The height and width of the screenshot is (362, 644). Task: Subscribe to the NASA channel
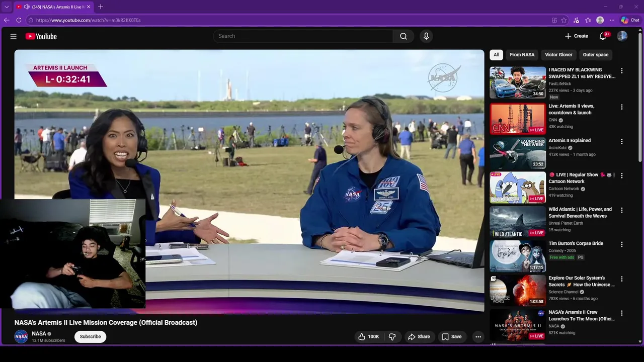[91, 337]
